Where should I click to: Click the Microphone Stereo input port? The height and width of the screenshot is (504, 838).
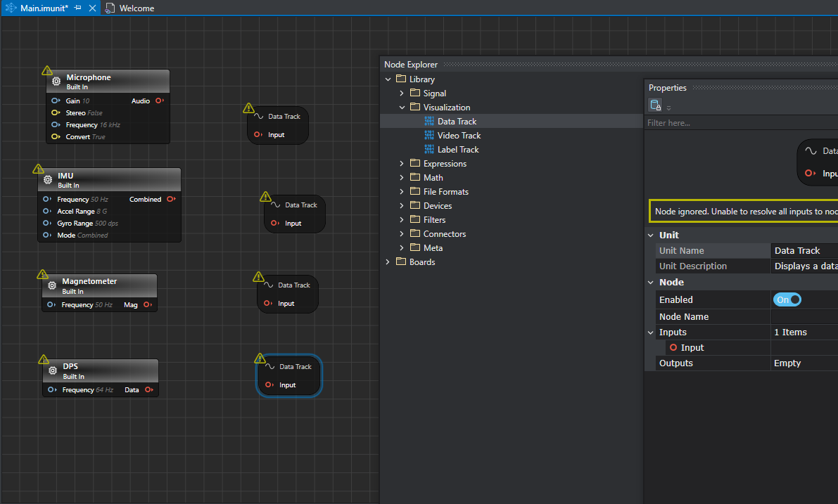56,112
